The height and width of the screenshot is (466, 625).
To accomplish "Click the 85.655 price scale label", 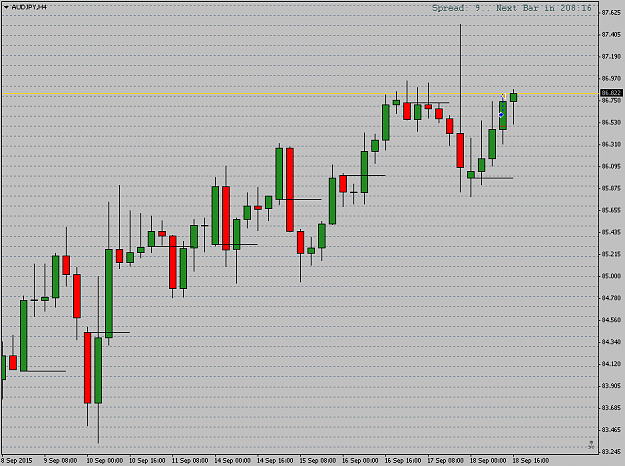I will 611,210.
